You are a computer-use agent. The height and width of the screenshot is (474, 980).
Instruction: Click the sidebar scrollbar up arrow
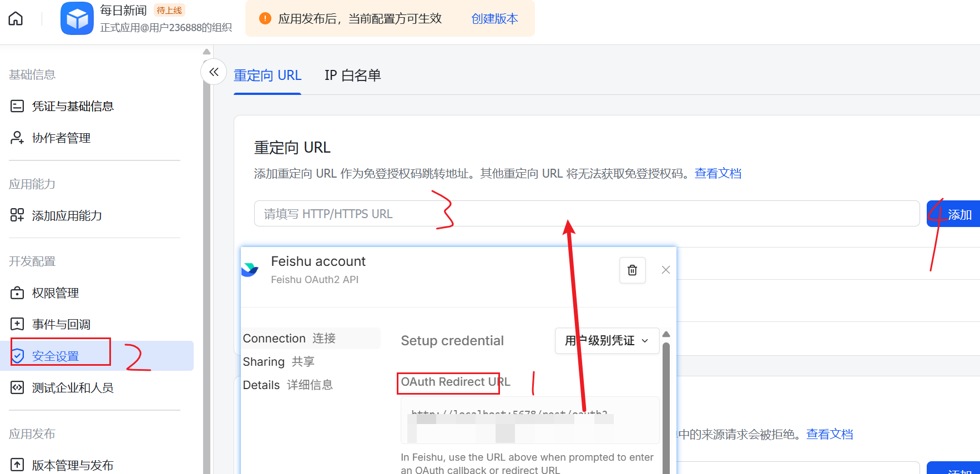[x=207, y=52]
